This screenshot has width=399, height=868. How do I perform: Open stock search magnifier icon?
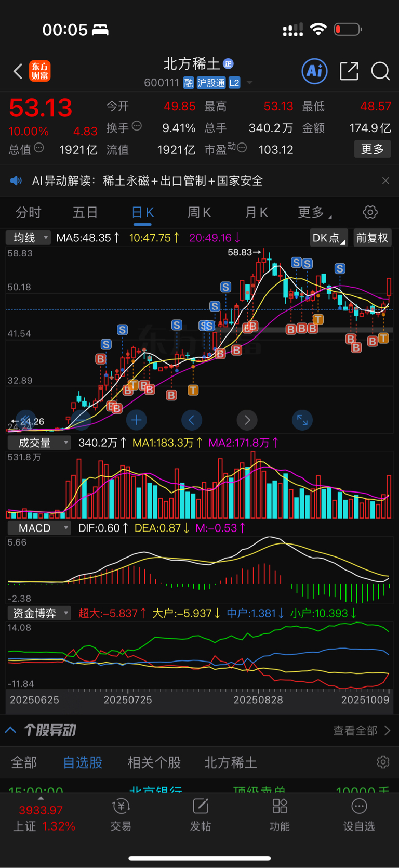tap(380, 71)
